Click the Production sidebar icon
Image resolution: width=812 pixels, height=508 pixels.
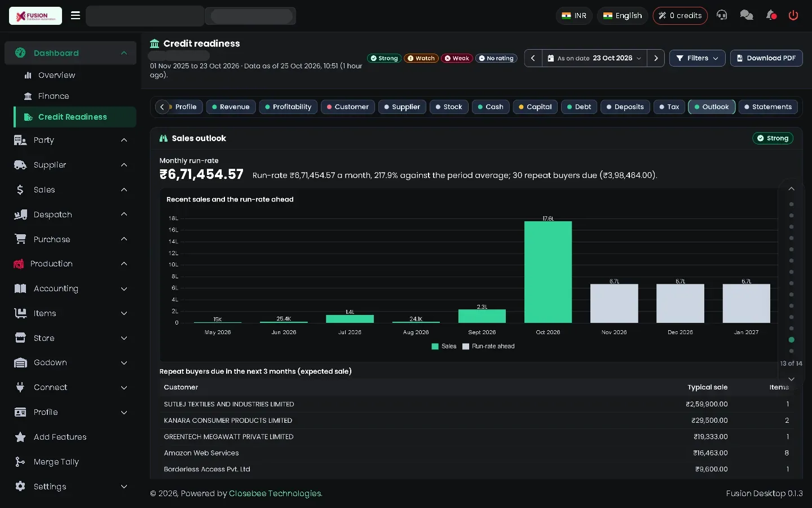[19, 264]
